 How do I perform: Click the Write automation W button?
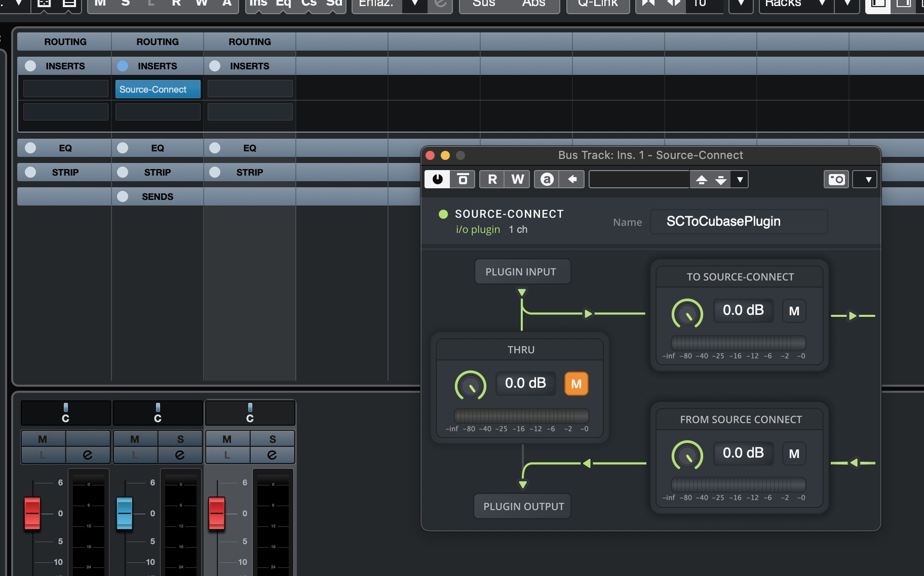(517, 179)
